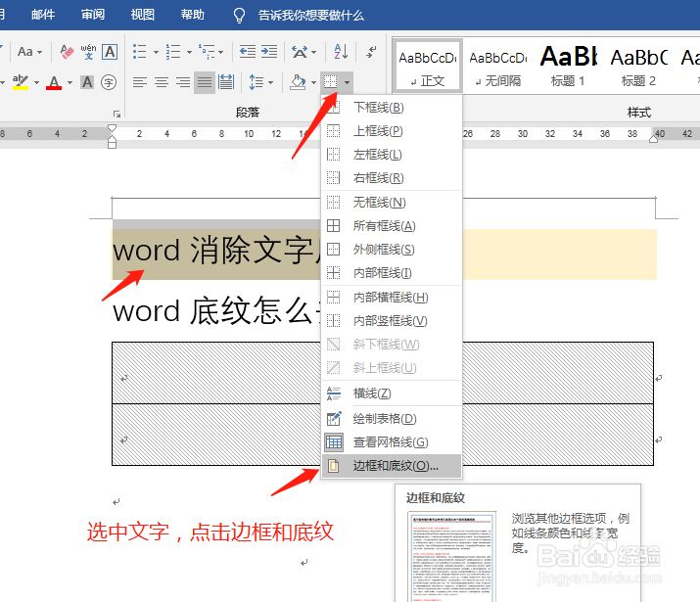Viewport: 700px width, 602px height.
Task: Click the text highlight color icon
Action: tap(21, 81)
